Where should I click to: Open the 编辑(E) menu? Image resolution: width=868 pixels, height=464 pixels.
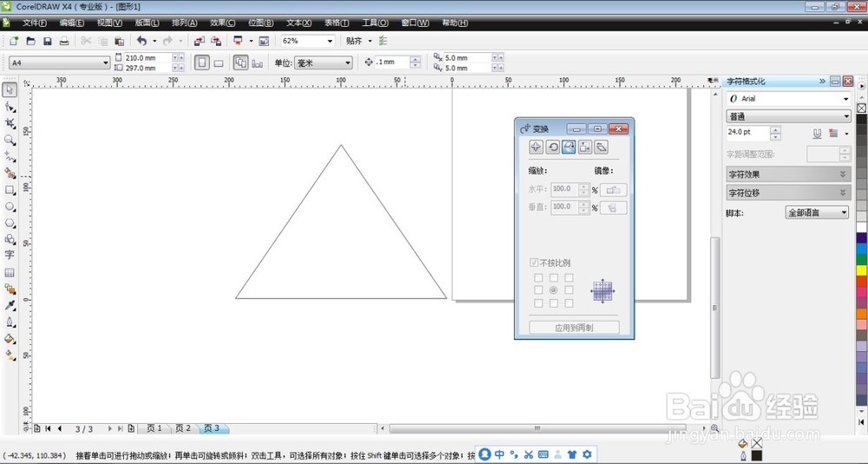tap(72, 23)
